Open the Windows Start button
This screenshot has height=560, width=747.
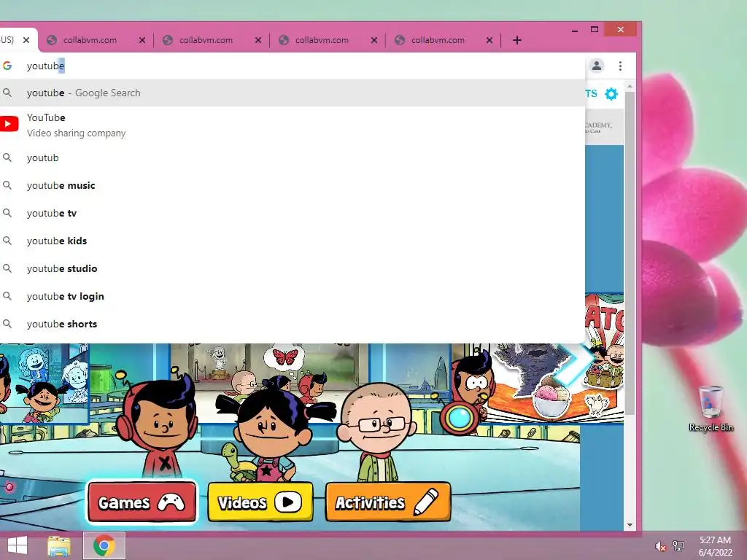pyautogui.click(x=18, y=545)
